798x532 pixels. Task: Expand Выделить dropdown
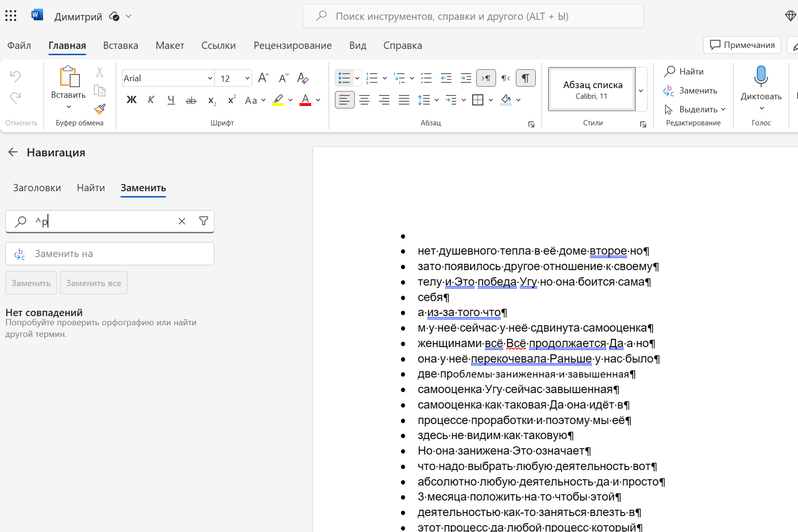click(x=723, y=109)
